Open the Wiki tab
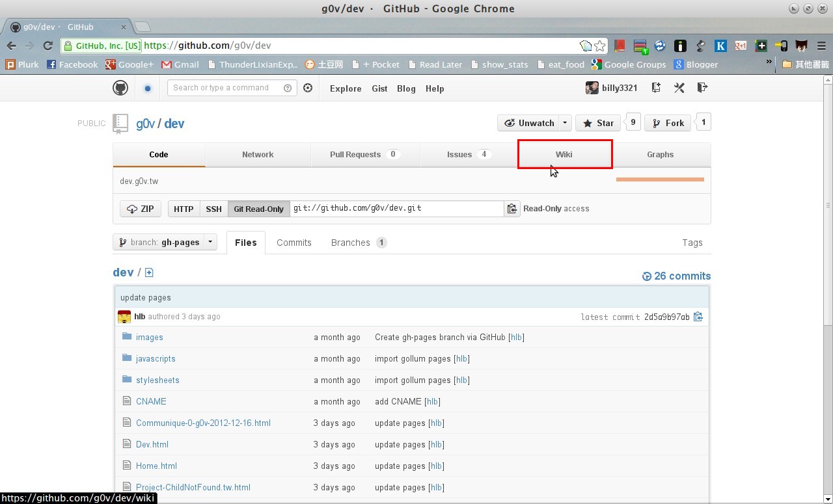Image resolution: width=833 pixels, height=504 pixels. pos(564,155)
